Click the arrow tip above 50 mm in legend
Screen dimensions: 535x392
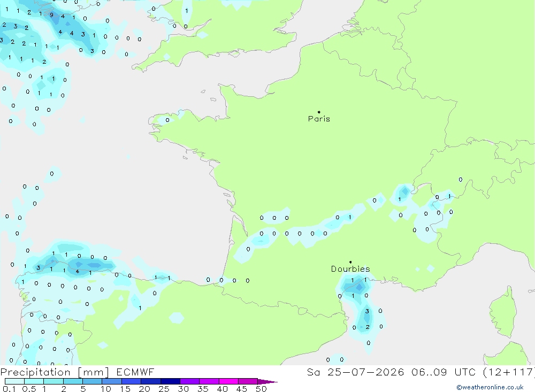point(268,382)
